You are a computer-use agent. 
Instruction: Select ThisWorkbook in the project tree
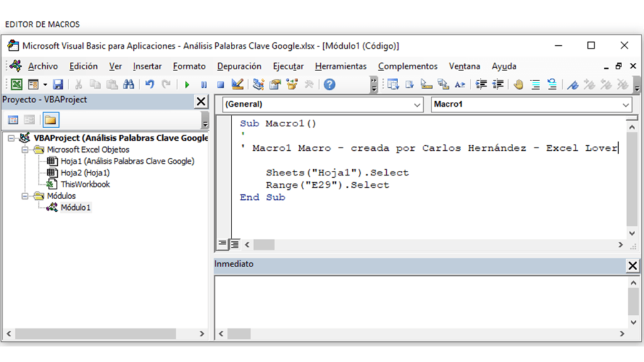coord(85,184)
